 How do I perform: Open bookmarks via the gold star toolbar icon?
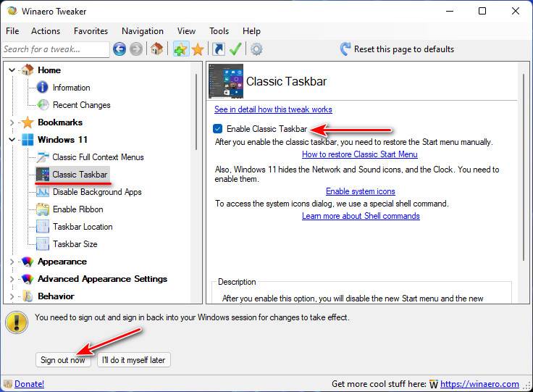tap(198, 50)
